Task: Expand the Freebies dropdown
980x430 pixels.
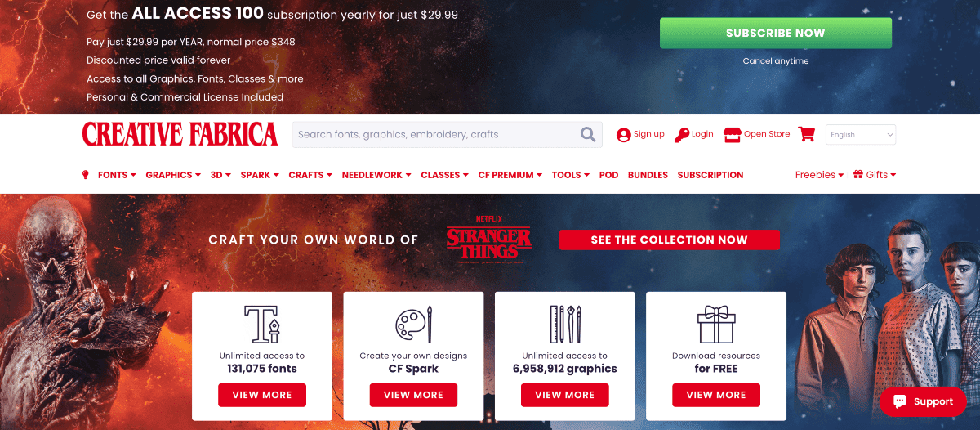Action: (x=819, y=175)
